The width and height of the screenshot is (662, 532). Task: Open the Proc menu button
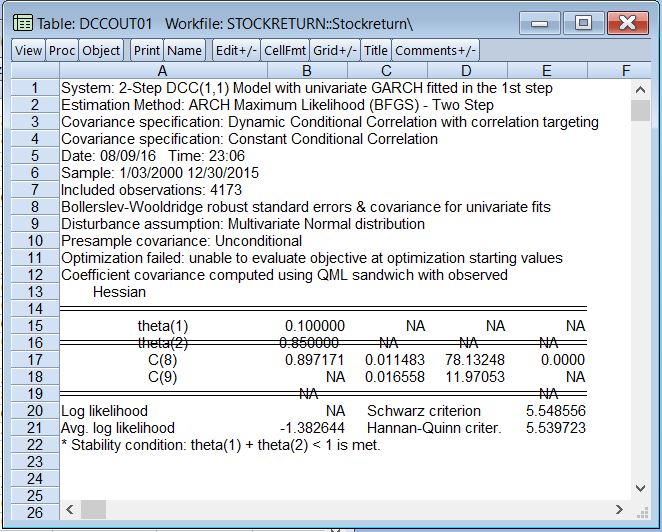[x=62, y=50]
